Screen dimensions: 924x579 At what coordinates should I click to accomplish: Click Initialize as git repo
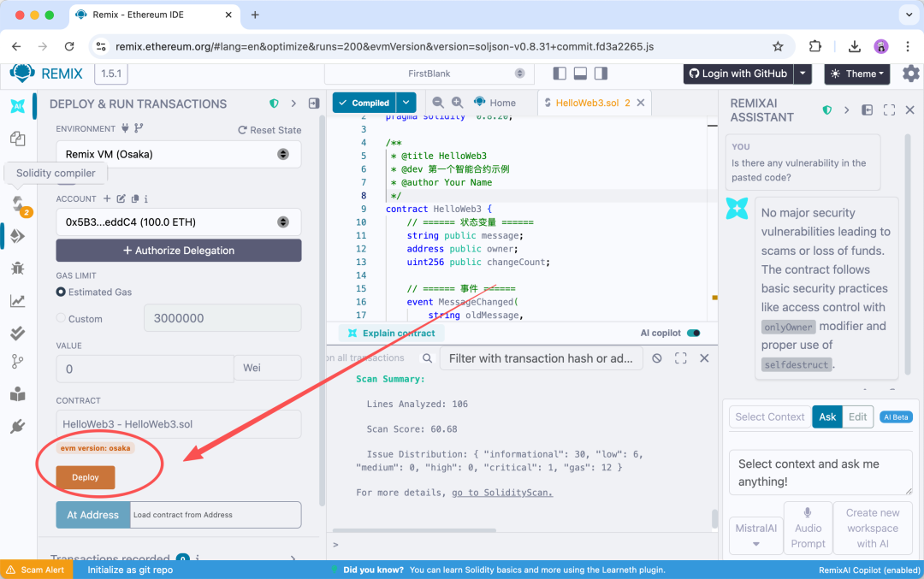point(130,570)
